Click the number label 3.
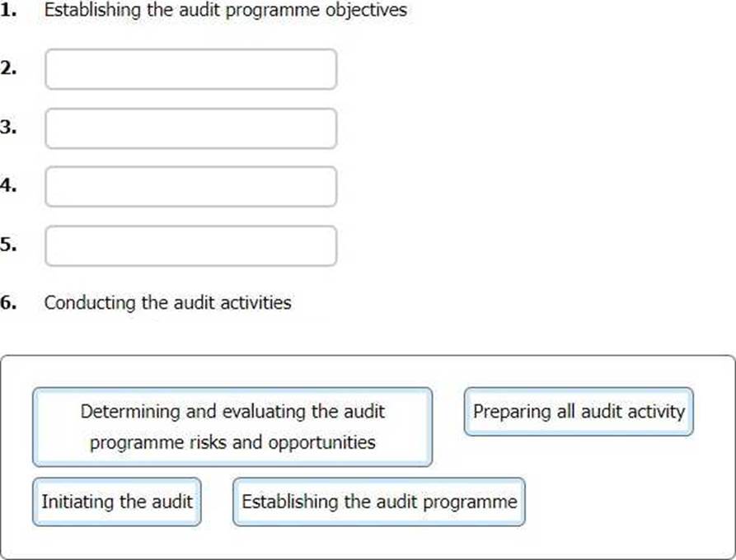Image resolution: width=736 pixels, height=560 pixels. pos(8,127)
